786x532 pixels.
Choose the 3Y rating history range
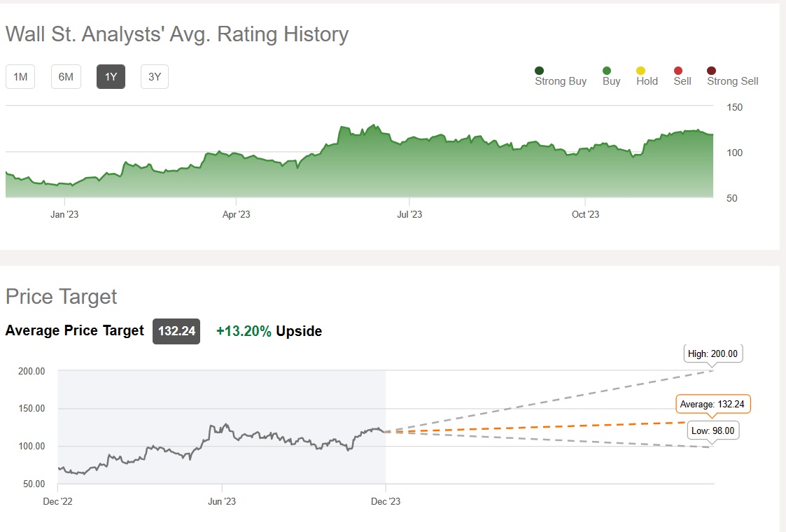coord(155,77)
